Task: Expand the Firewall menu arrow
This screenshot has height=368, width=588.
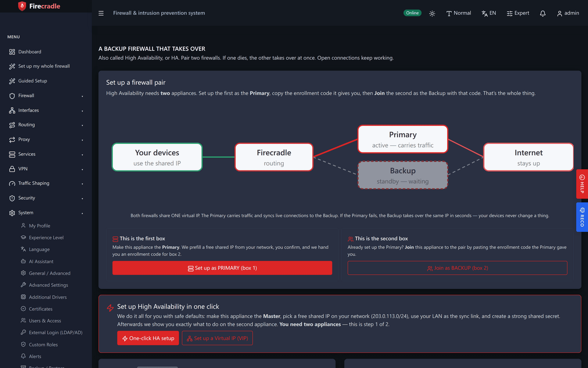Action: tap(82, 96)
